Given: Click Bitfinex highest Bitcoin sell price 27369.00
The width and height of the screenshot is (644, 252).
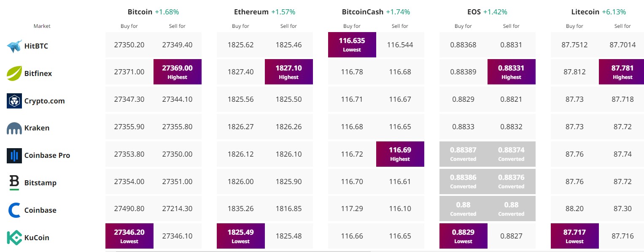Looking at the screenshot, I should [x=178, y=72].
